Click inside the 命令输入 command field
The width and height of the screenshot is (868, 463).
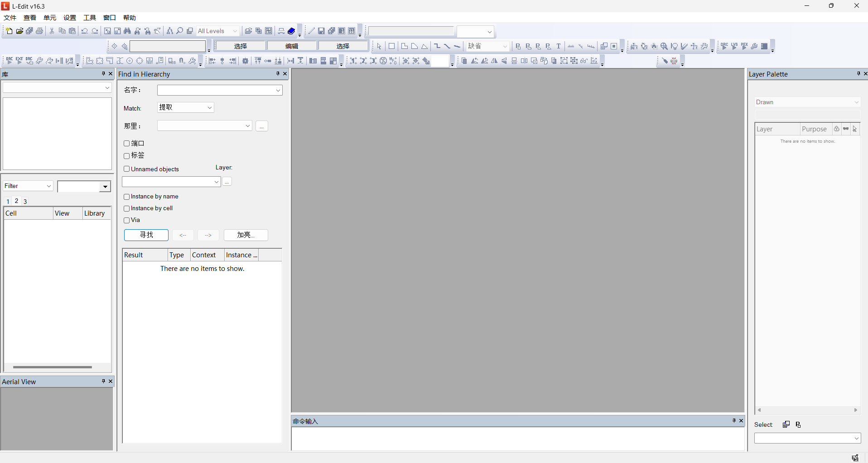click(518, 439)
